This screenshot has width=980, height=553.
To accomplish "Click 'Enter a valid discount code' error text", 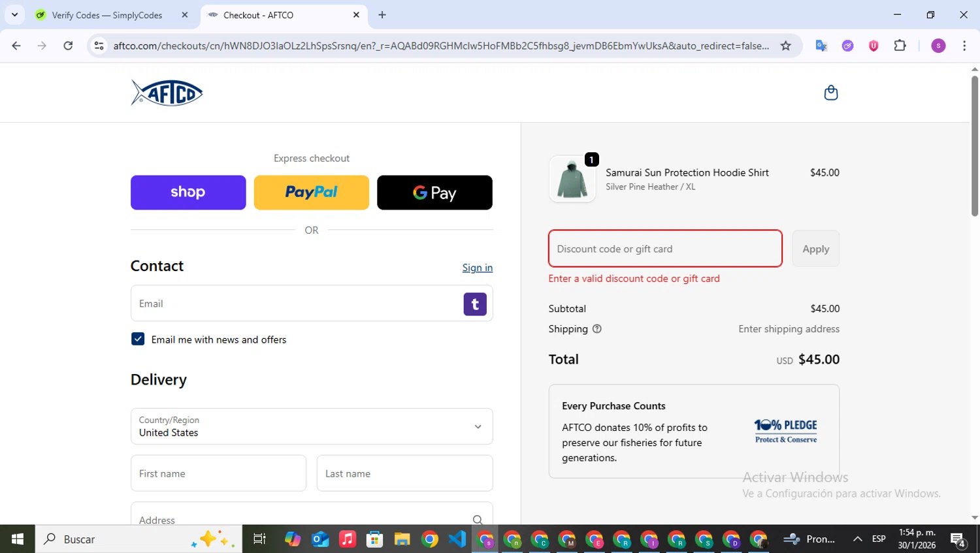I will 634,279.
